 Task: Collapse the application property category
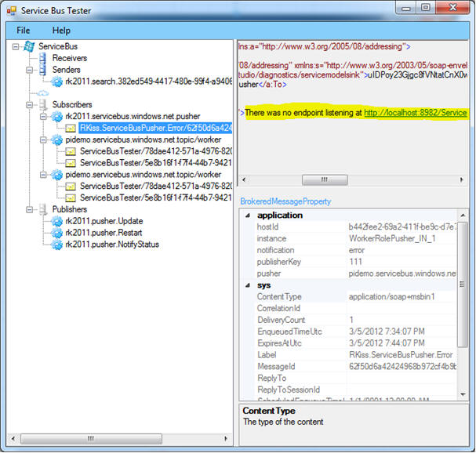pos(248,216)
